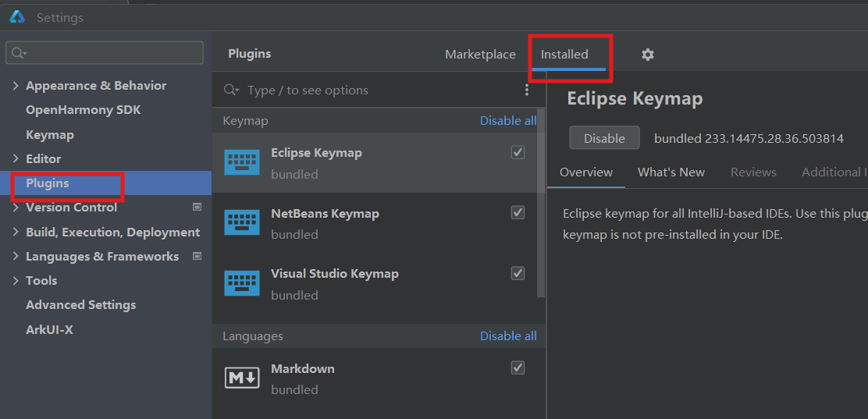Image resolution: width=868 pixels, height=419 pixels.
Task: Expand the Build, Execution, Deployment node
Action: [x=16, y=232]
